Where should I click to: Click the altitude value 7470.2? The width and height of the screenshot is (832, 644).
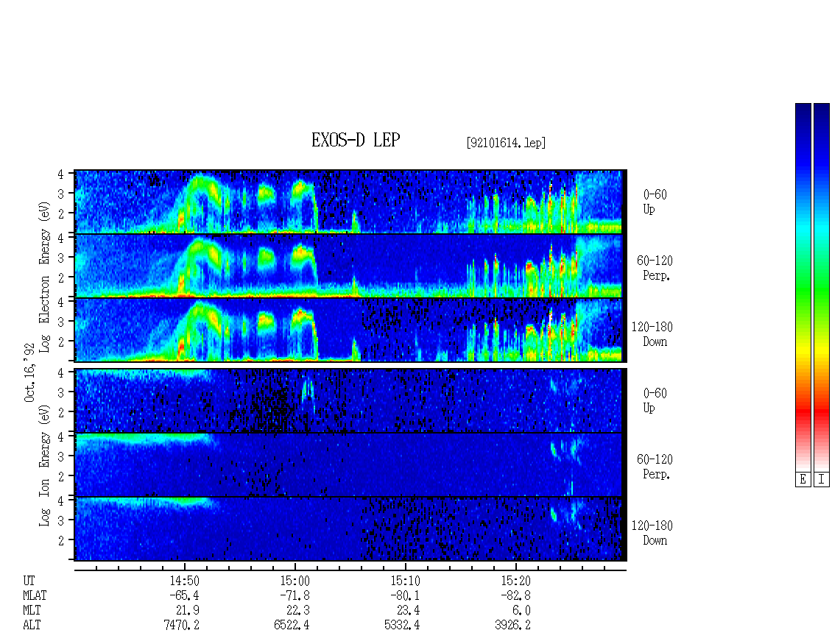[181, 625]
